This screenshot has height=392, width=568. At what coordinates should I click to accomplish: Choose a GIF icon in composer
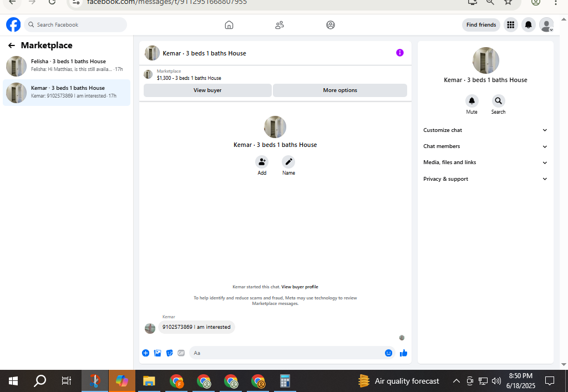(x=181, y=353)
